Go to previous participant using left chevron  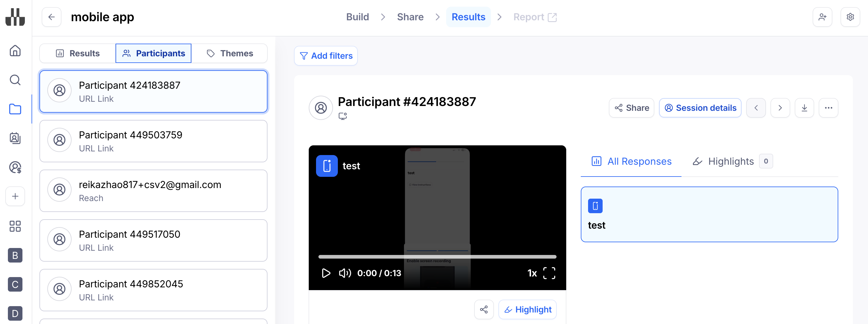point(756,108)
